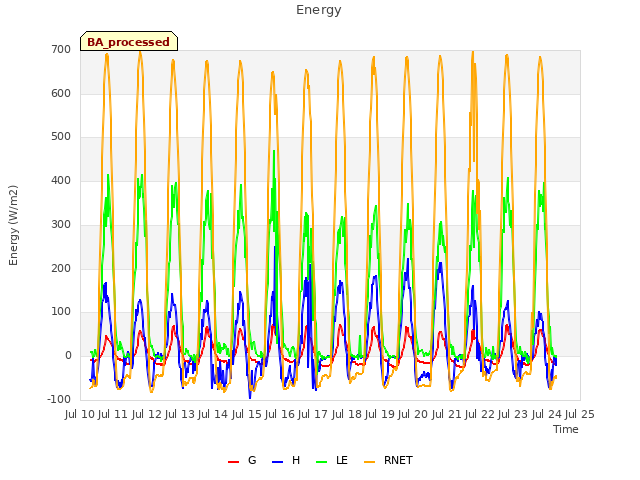Click the 0 y-axis tick label
This screenshot has height=480, width=640.
click(x=68, y=356)
